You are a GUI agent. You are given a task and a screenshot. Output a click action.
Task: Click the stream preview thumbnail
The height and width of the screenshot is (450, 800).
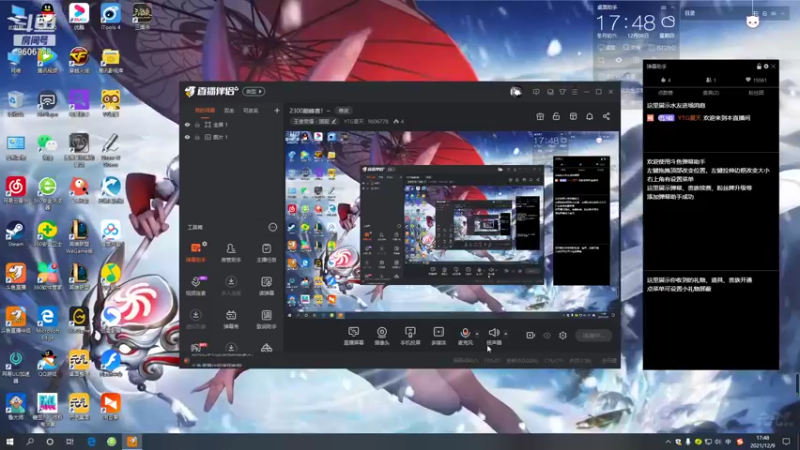(x=452, y=226)
